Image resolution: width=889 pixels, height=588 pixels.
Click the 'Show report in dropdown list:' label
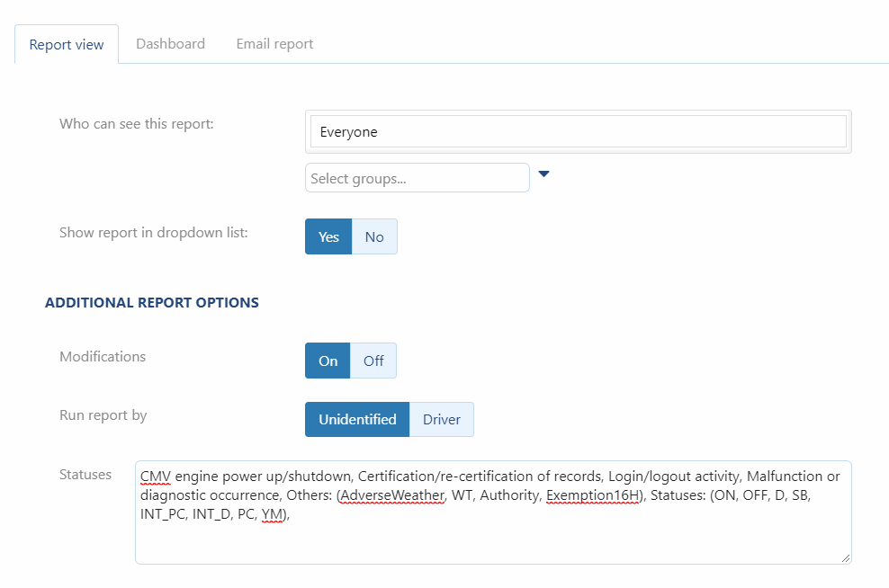coord(154,233)
